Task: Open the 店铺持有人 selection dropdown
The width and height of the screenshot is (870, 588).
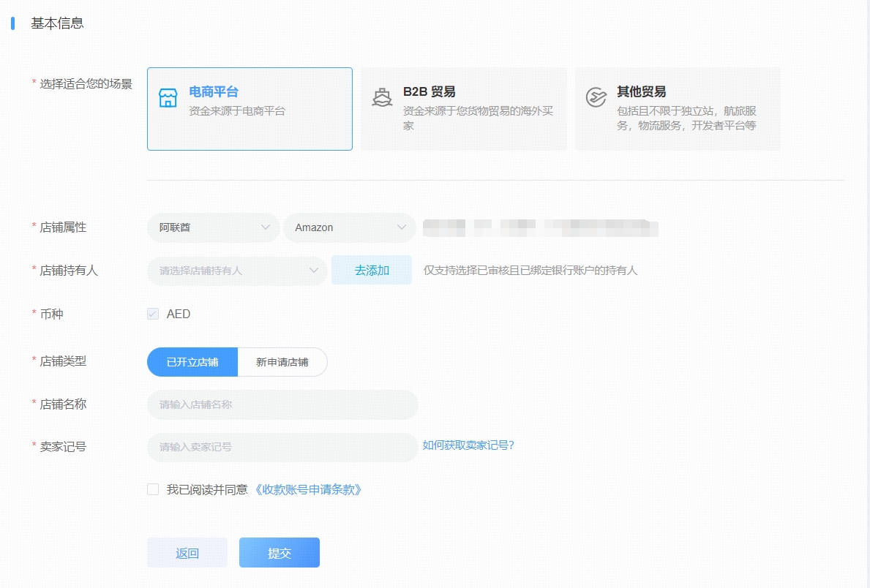Action: pos(237,270)
